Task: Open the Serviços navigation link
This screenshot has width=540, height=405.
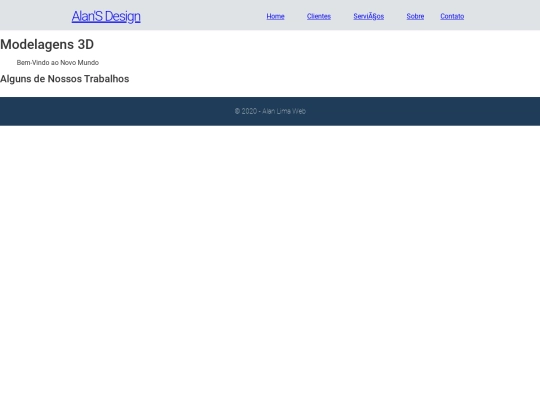Action: coord(368,16)
